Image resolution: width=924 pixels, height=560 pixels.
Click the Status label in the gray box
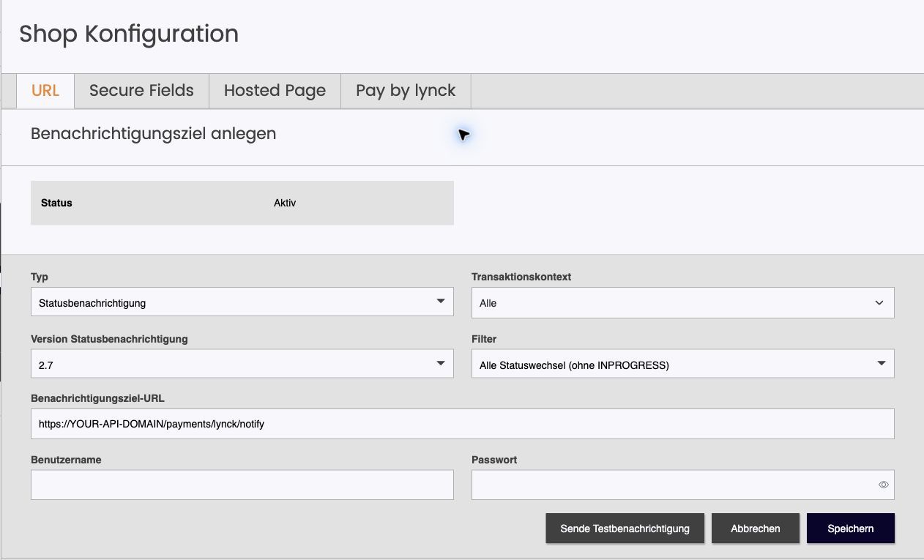click(x=56, y=203)
